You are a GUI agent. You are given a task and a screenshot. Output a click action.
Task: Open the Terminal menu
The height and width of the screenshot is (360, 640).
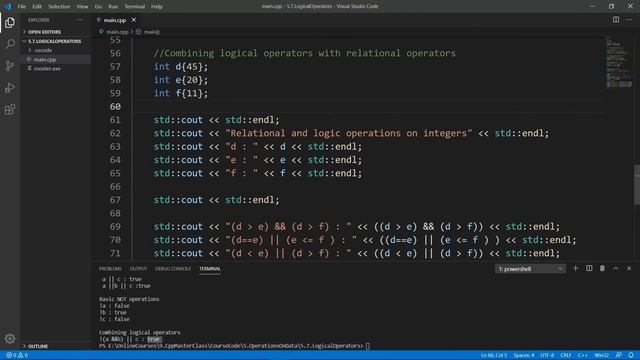pos(135,7)
